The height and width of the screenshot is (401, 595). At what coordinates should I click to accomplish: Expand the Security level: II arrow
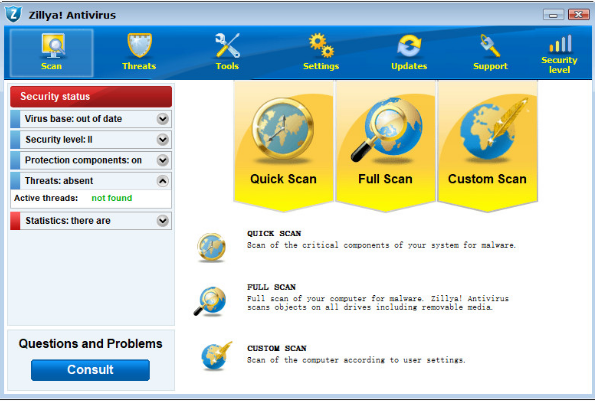click(162, 140)
